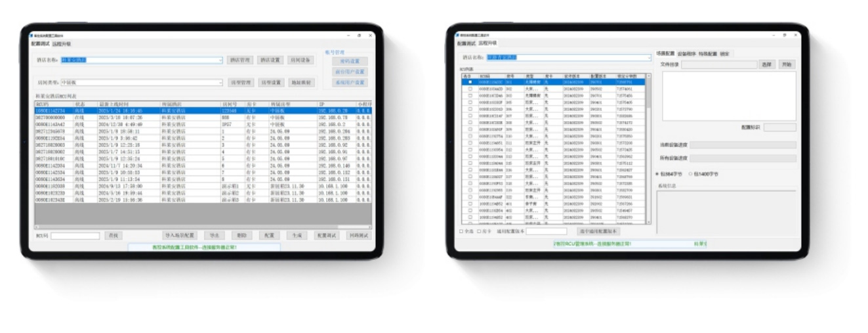Expand the 酒店名称 dropdown in right window

pos(649,58)
